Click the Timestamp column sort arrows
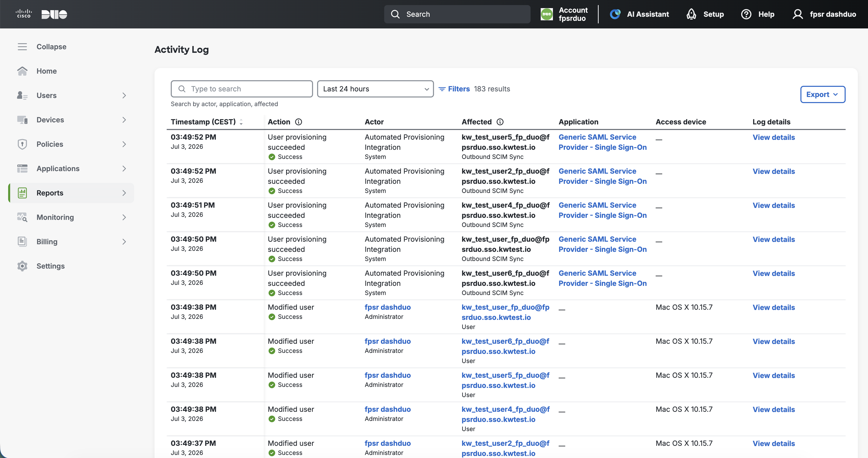 point(241,122)
